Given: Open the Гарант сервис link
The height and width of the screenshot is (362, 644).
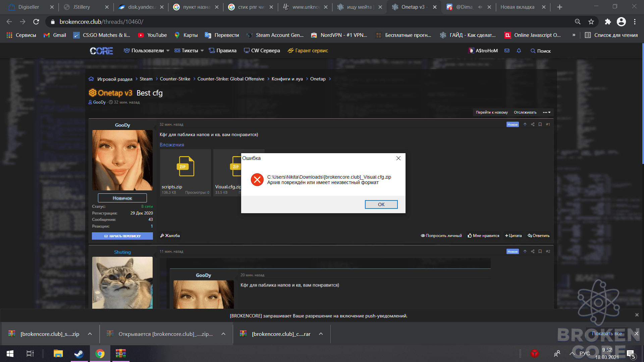Looking at the screenshot, I should coord(308,51).
